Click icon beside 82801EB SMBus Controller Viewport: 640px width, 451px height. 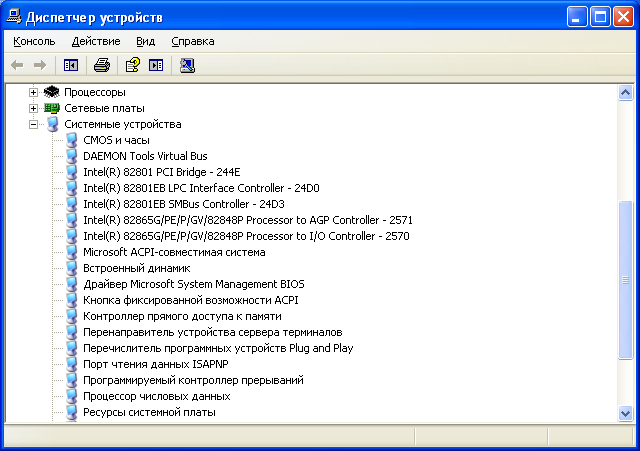72,204
